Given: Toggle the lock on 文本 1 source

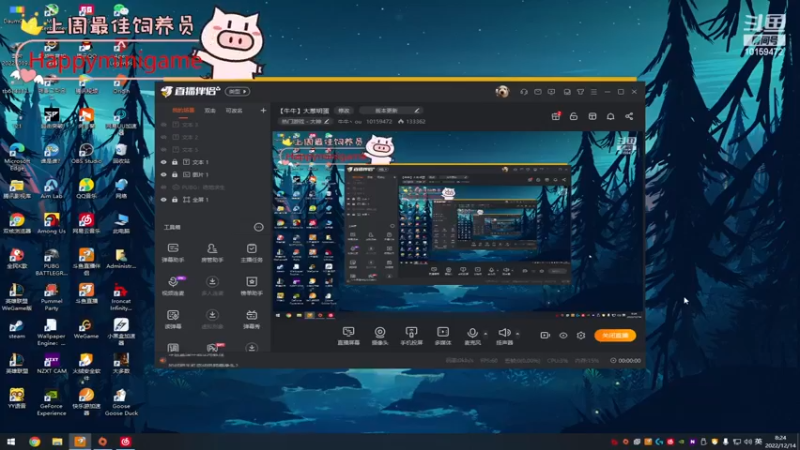Looking at the screenshot, I should coord(174,162).
